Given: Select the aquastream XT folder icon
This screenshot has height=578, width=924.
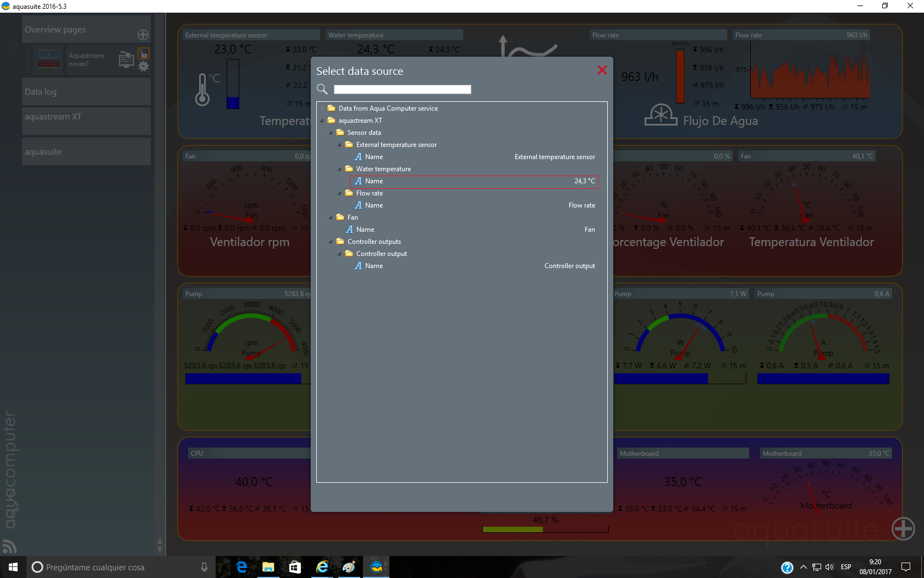Looking at the screenshot, I should point(331,120).
